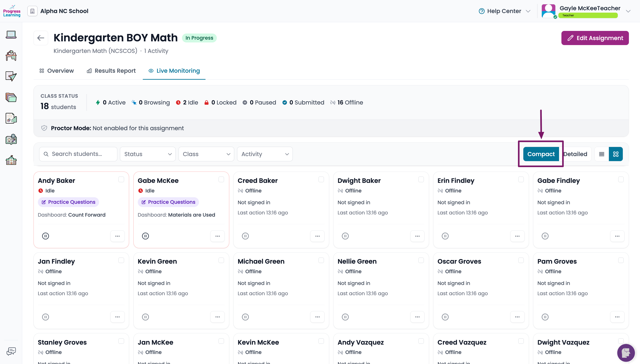The image size is (640, 364).
Task: Pause Oscar Groves's session
Action: (x=445, y=317)
